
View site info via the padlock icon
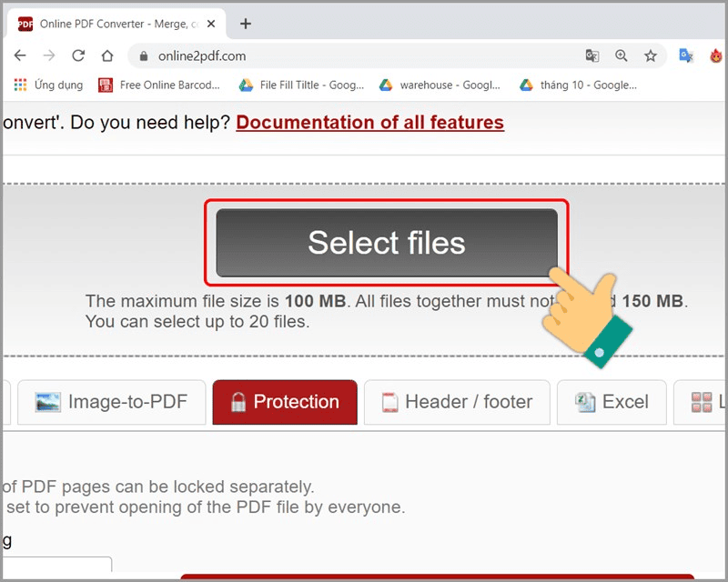(143, 56)
